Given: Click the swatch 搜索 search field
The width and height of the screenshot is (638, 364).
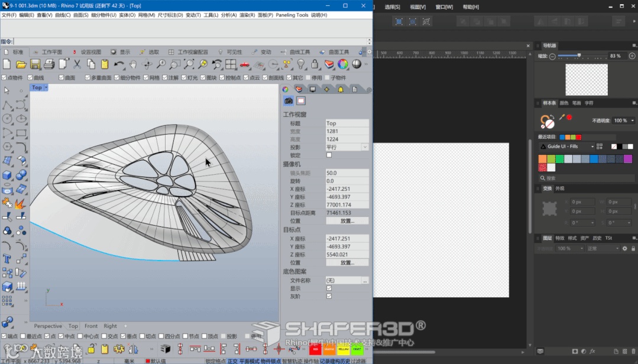Looking at the screenshot, I should pos(585,178).
